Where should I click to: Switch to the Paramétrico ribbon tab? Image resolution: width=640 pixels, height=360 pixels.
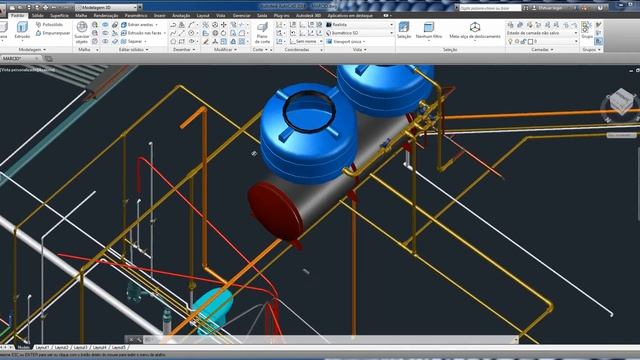point(136,16)
